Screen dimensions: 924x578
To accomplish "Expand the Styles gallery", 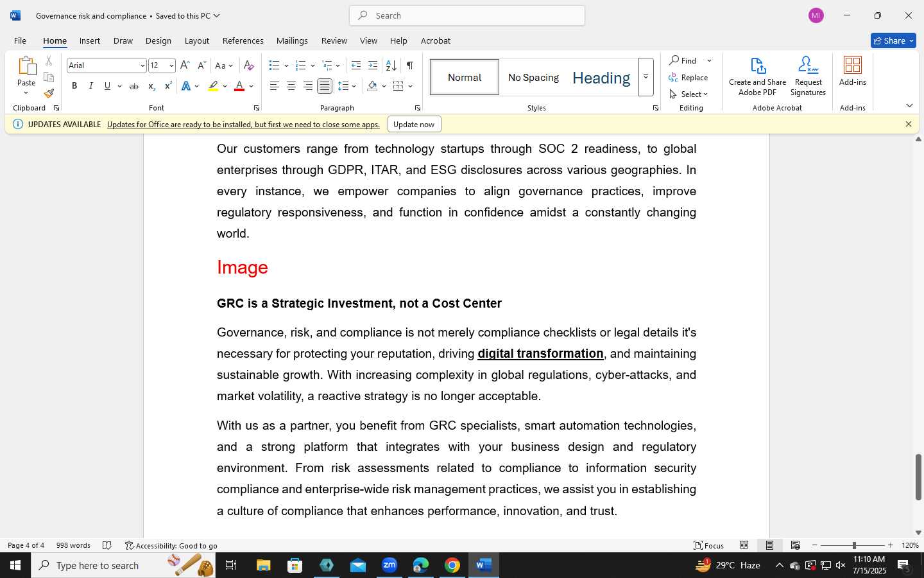I will [x=646, y=77].
